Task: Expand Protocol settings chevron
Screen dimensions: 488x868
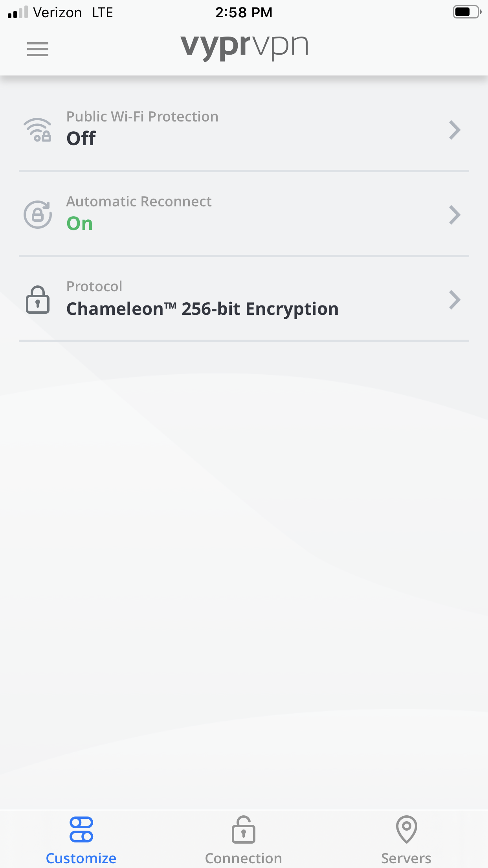Action: pos(455,300)
